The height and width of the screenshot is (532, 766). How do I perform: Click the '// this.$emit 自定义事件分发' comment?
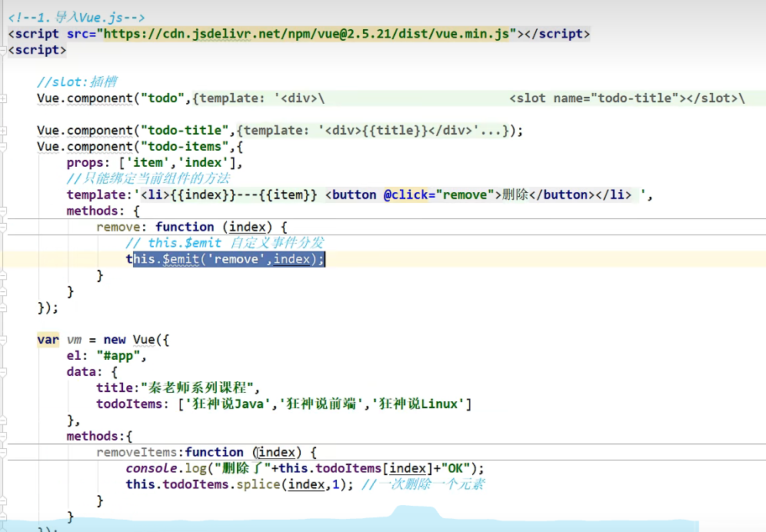click(x=225, y=243)
